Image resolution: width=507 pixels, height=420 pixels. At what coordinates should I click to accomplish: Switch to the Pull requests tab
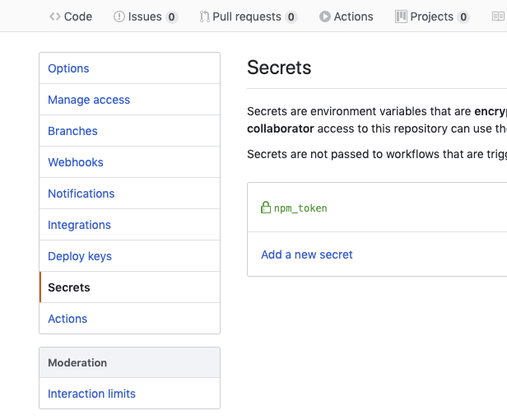coord(247,16)
